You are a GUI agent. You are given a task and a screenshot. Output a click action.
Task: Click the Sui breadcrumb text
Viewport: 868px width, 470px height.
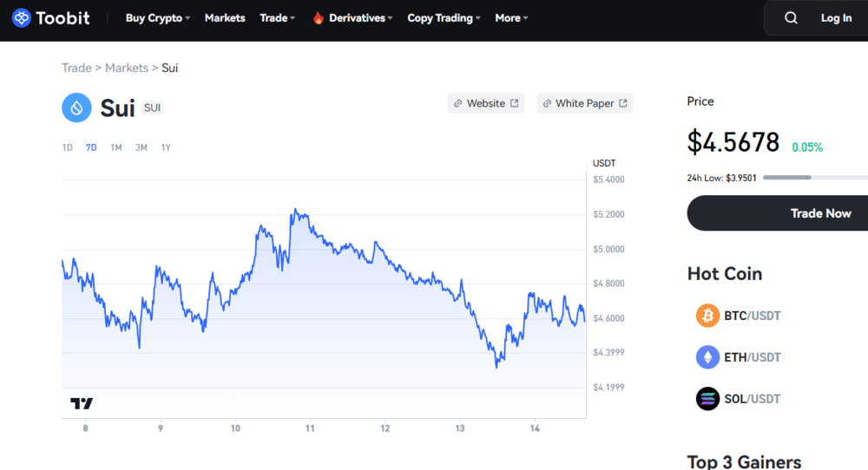pyautogui.click(x=169, y=68)
